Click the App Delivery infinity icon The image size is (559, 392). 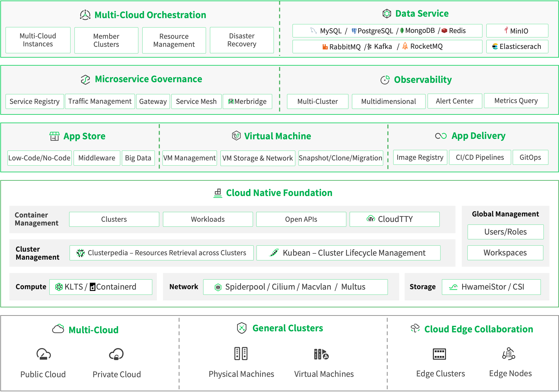pyautogui.click(x=441, y=136)
